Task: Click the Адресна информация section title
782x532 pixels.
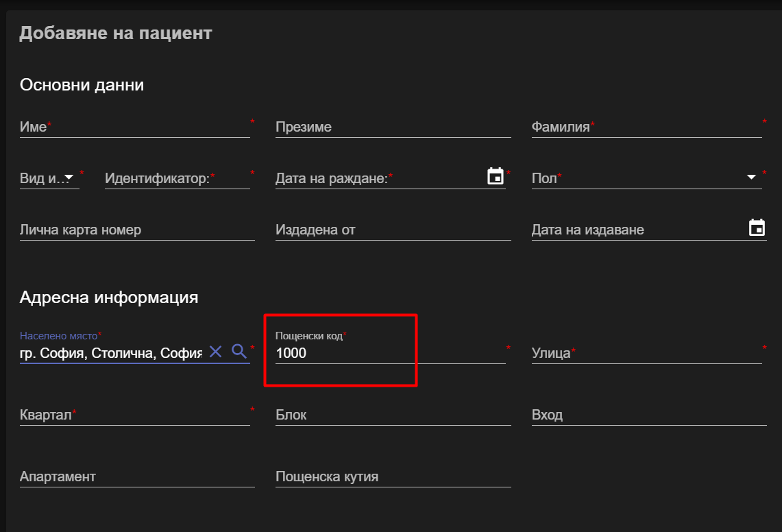Action: click(x=109, y=298)
